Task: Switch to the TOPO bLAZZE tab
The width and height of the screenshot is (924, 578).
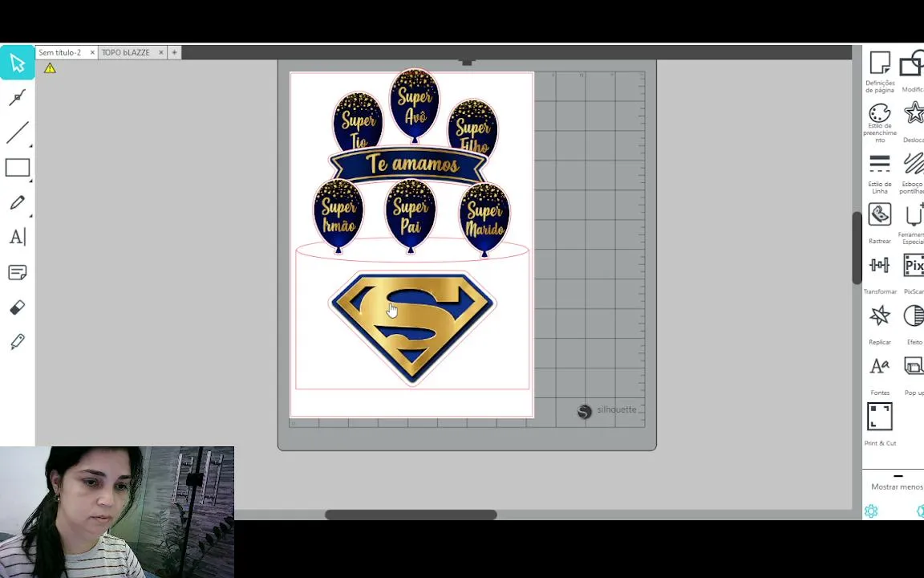Action: 125,52
